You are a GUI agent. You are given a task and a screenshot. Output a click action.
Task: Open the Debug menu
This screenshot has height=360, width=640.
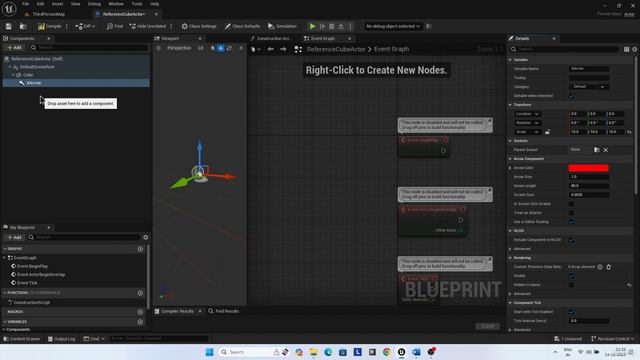[94, 4]
